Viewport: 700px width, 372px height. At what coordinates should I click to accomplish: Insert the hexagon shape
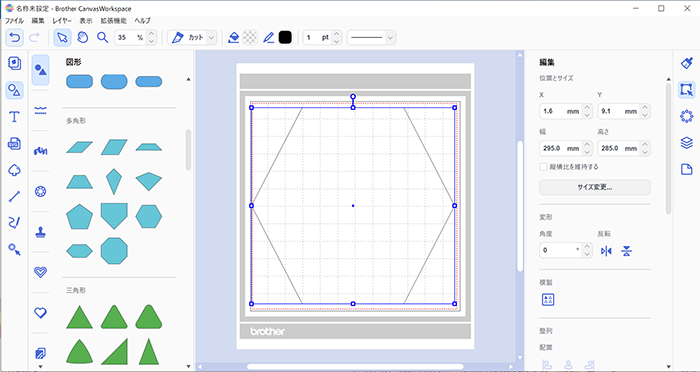pyautogui.click(x=149, y=217)
